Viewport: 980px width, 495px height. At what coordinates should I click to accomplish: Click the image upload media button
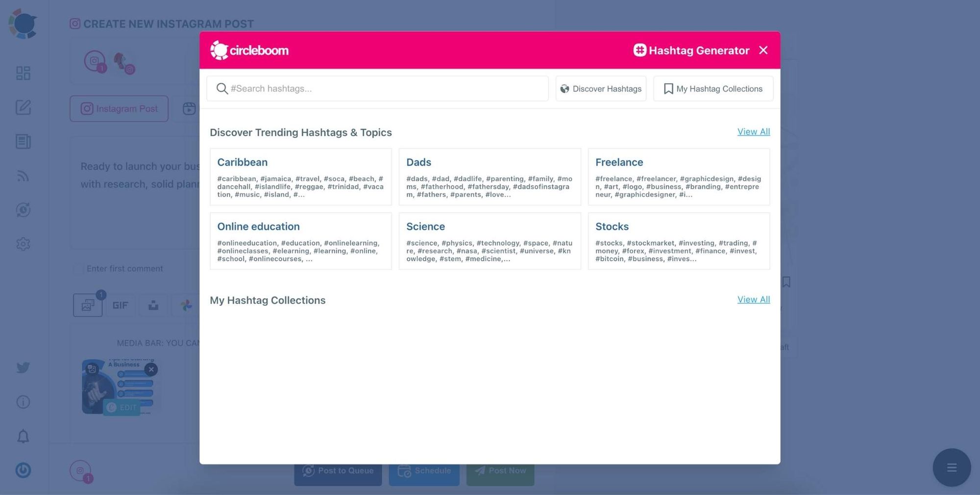click(88, 305)
